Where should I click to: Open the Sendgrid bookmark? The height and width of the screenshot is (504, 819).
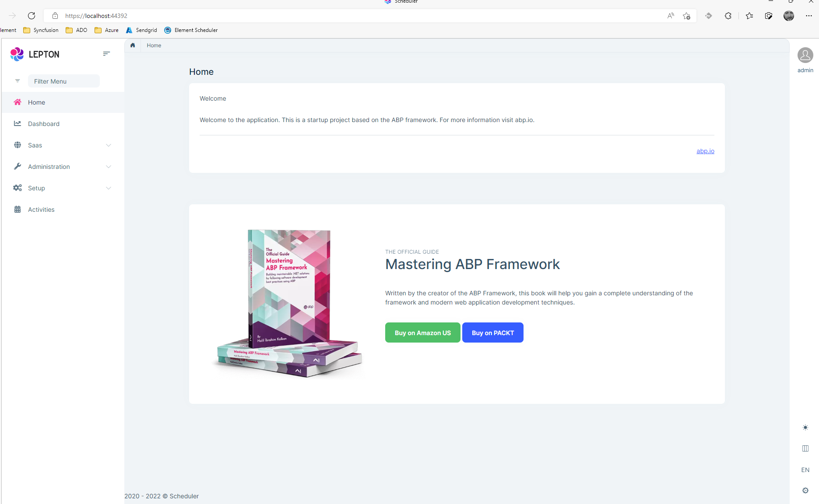[141, 30]
